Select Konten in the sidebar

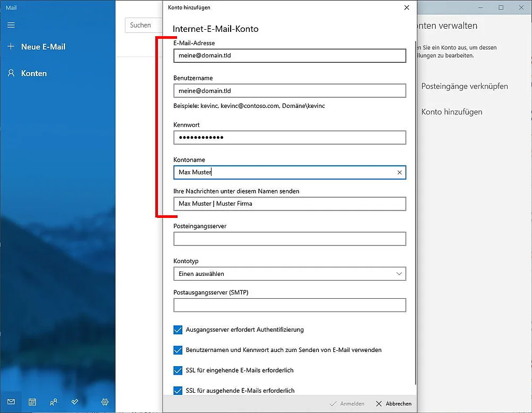pyautogui.click(x=34, y=73)
